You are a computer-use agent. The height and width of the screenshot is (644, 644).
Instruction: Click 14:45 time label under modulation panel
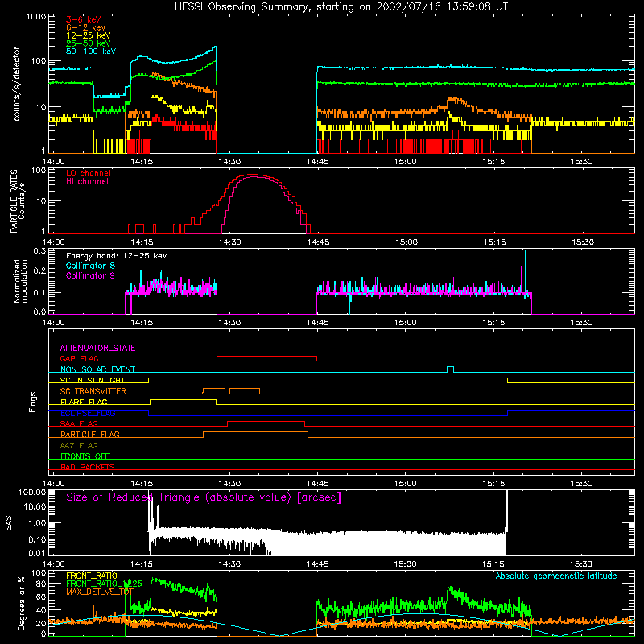317,323
